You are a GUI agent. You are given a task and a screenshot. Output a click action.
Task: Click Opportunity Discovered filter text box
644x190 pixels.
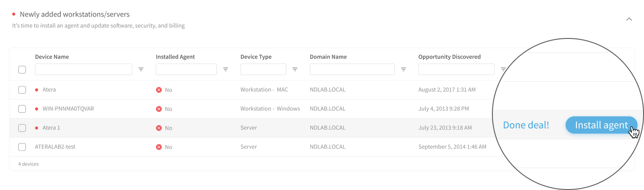(457, 69)
